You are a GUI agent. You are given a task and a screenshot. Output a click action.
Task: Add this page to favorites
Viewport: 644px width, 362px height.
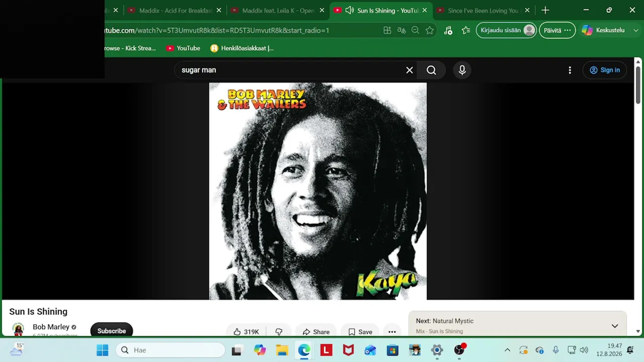[430, 31]
